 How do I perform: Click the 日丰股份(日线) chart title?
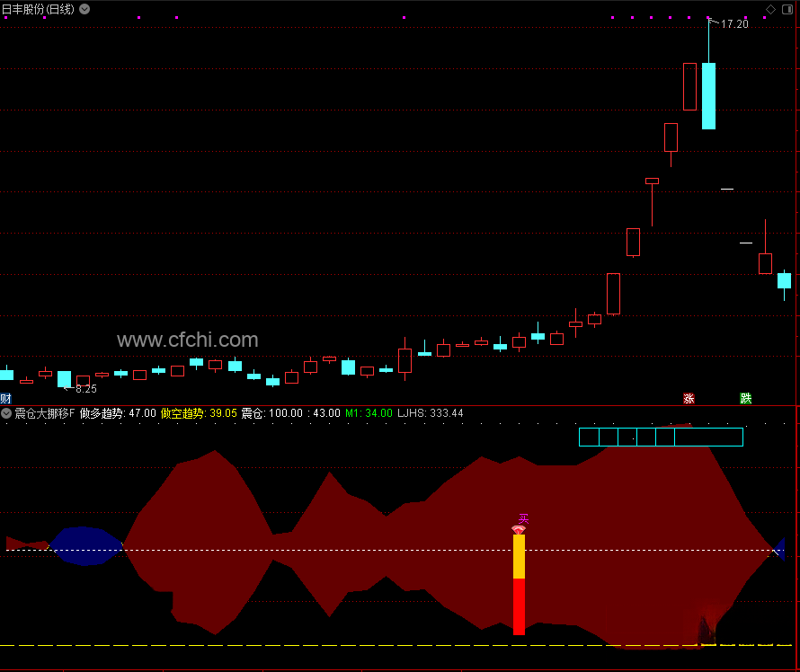[39, 9]
